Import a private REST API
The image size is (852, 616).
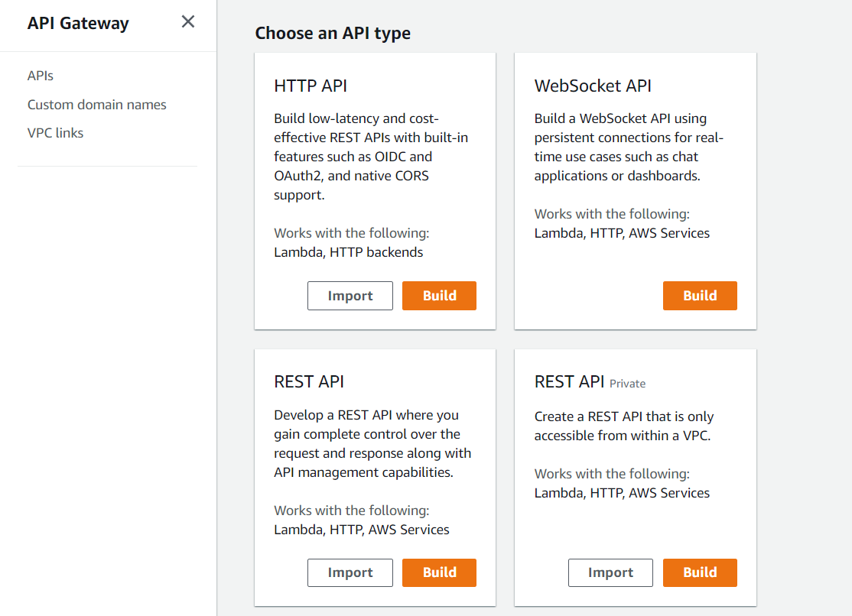click(x=610, y=572)
